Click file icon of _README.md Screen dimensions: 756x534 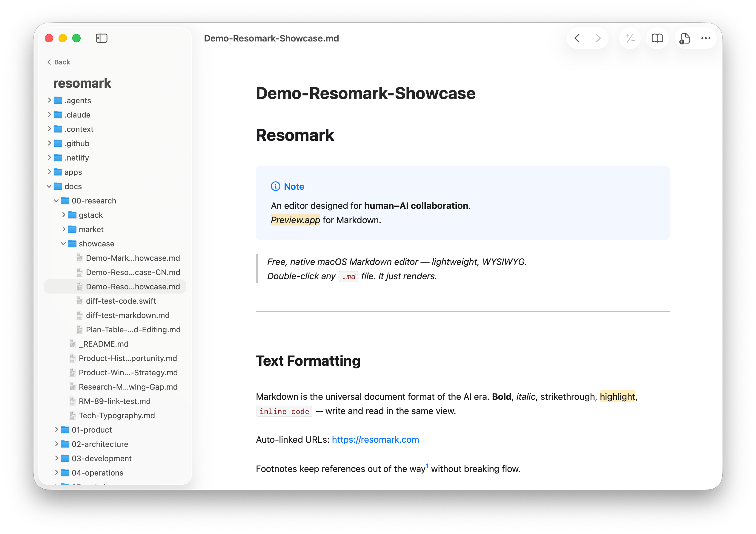[72, 344]
